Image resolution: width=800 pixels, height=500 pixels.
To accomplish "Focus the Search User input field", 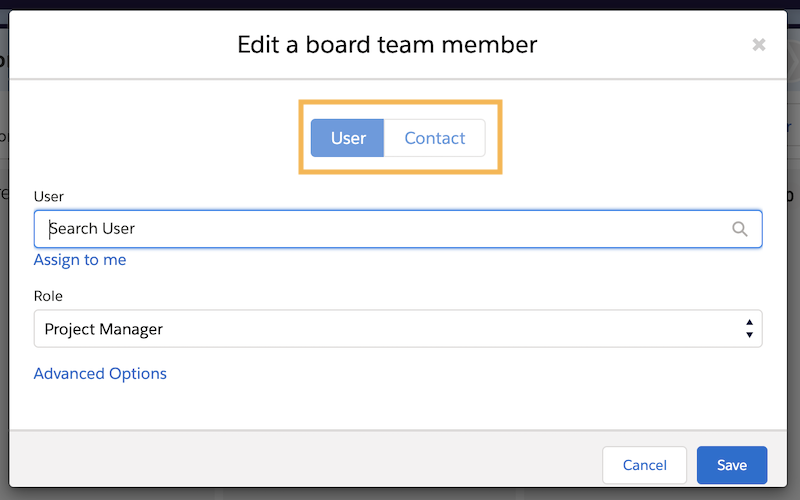I will pyautogui.click(x=398, y=229).
